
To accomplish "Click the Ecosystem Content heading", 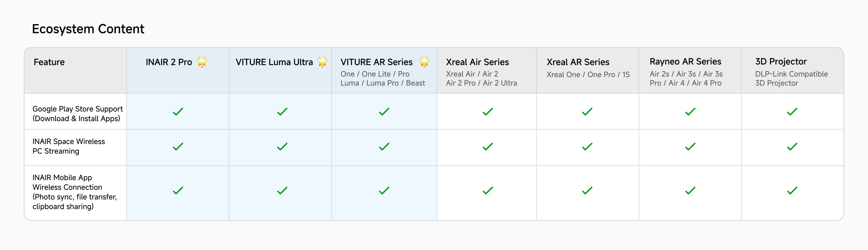I will pyautogui.click(x=88, y=29).
